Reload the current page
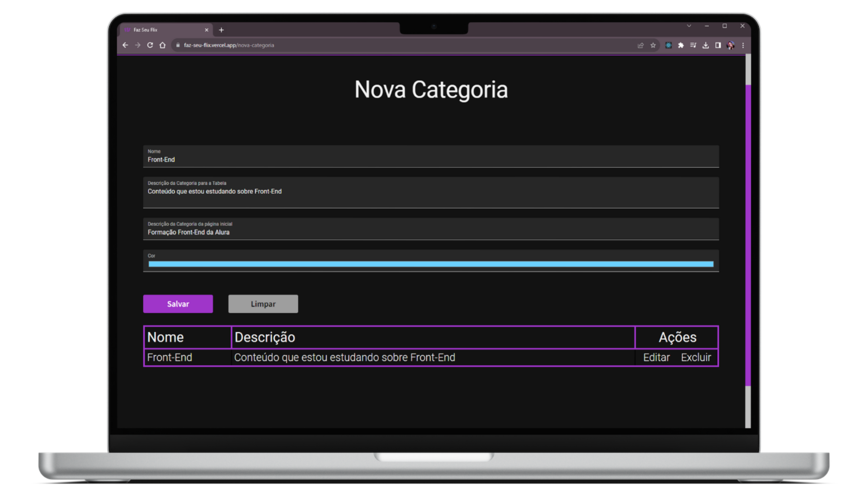Viewport: 868px width, 488px height. tap(150, 45)
